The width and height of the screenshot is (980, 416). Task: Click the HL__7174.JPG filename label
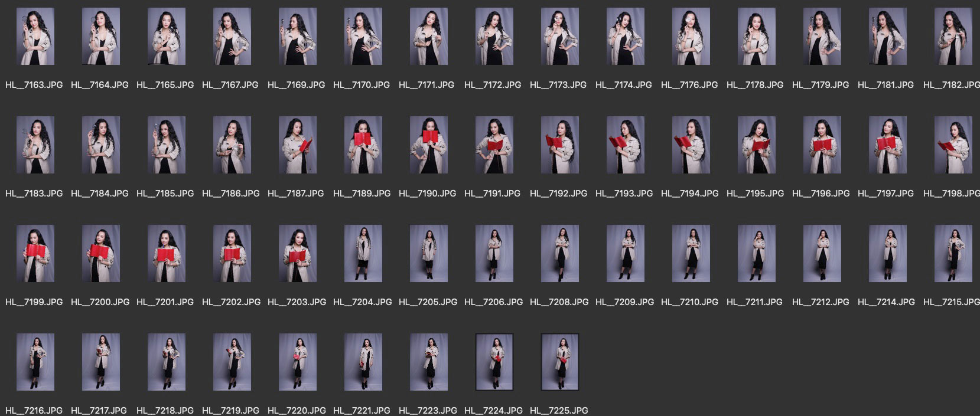click(x=624, y=85)
